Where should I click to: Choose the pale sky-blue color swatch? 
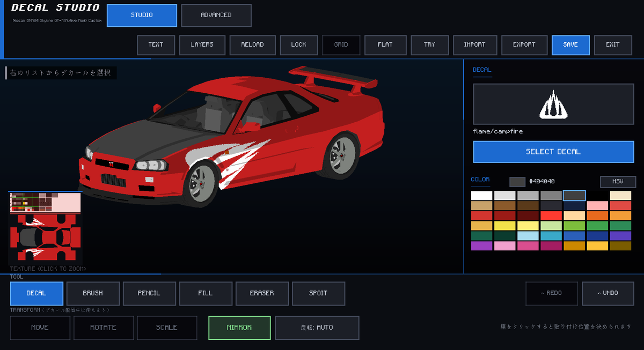pyautogui.click(x=528, y=236)
